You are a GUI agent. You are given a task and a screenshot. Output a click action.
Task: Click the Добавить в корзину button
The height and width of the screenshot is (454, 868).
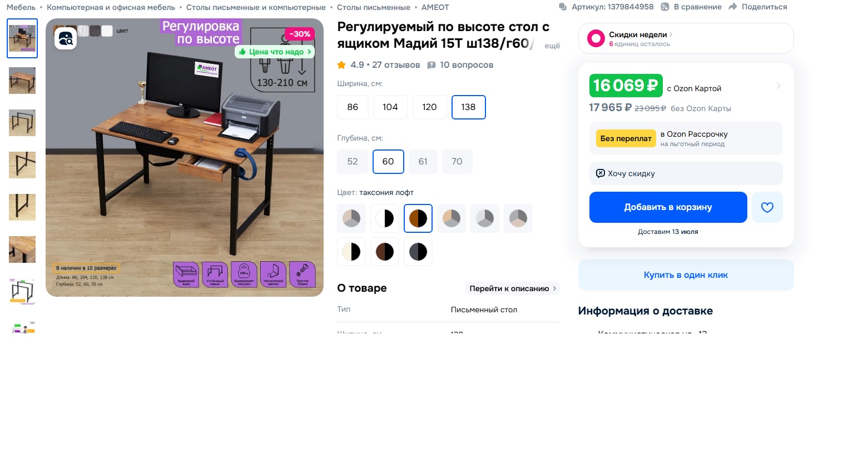click(x=668, y=207)
